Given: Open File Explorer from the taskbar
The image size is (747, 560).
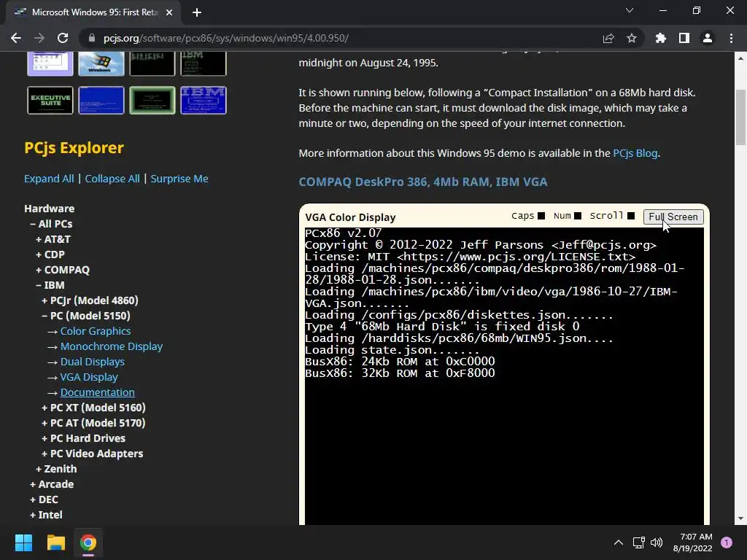Looking at the screenshot, I should (55, 542).
